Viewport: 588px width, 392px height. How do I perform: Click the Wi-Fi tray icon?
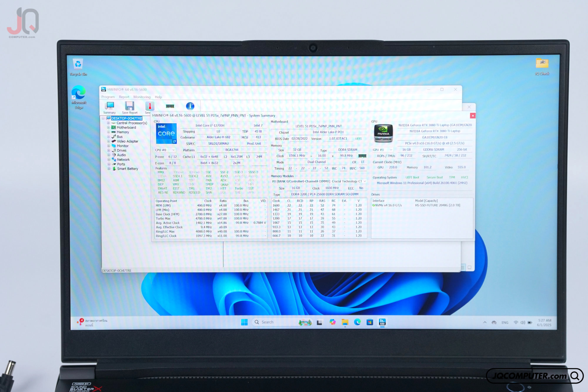[x=516, y=323]
